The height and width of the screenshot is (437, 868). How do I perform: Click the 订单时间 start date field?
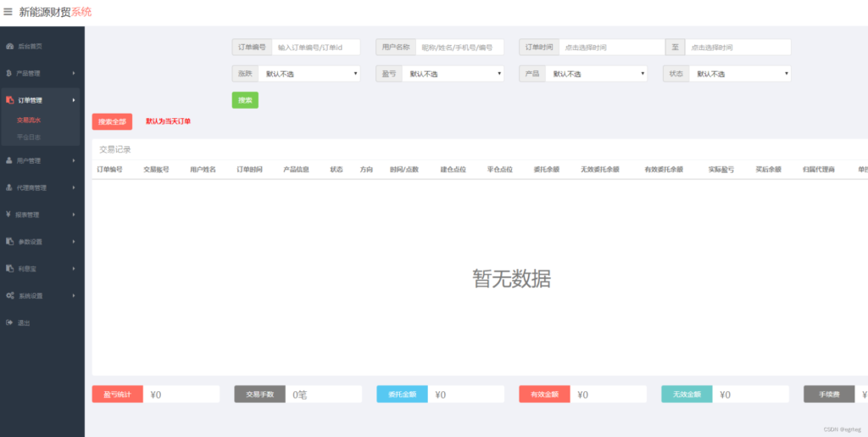pos(612,47)
